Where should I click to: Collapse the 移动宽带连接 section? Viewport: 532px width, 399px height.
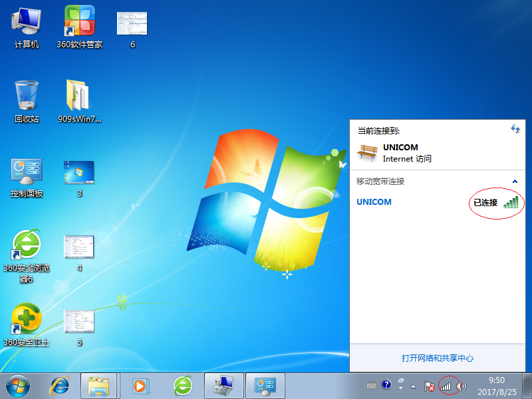tap(515, 182)
